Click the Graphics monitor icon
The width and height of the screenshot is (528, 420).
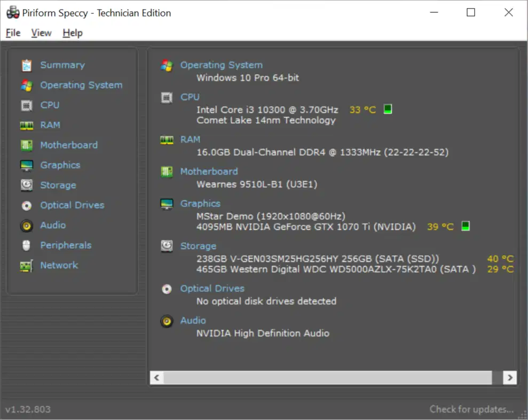pos(26,165)
